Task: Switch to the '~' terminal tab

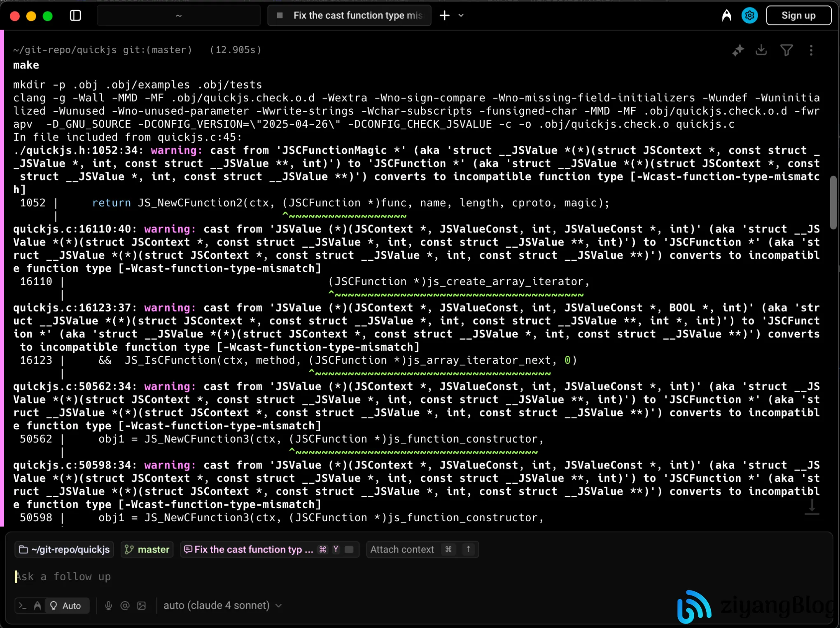Action: click(x=178, y=16)
